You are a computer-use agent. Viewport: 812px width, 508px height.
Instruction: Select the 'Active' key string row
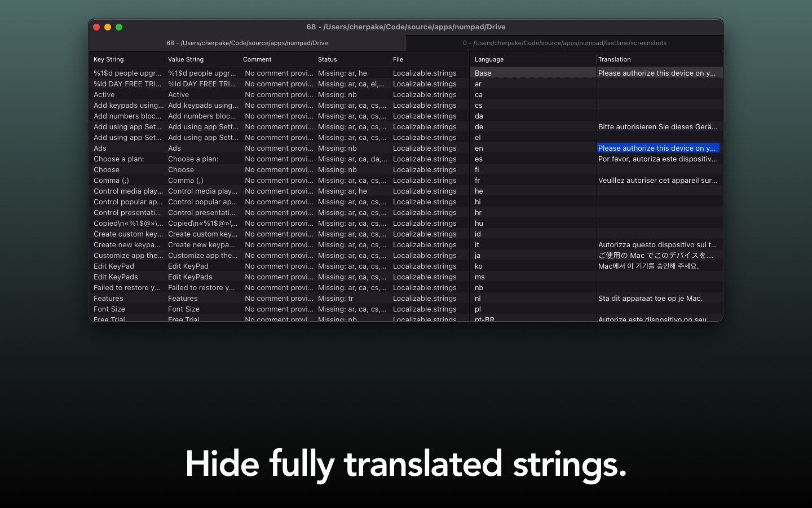tap(279, 94)
